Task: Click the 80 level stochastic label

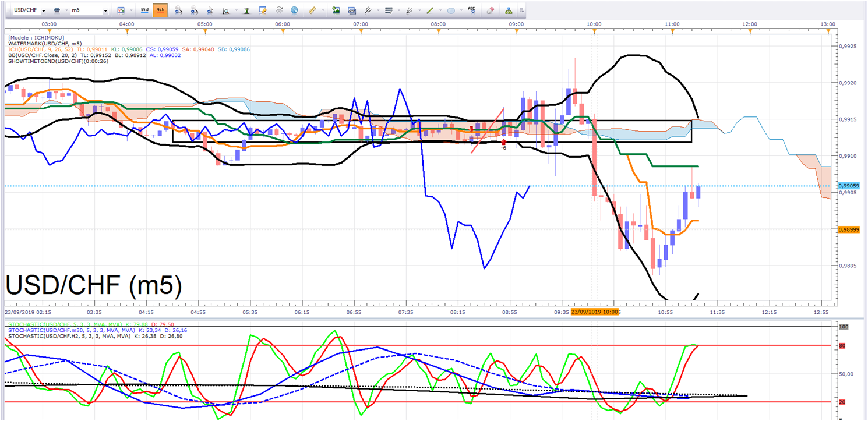Action: coord(841,346)
